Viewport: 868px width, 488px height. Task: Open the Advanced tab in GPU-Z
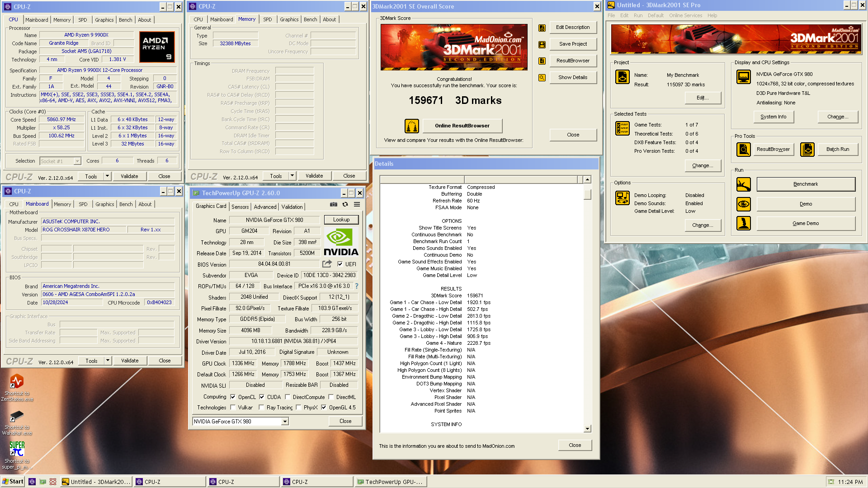point(265,207)
